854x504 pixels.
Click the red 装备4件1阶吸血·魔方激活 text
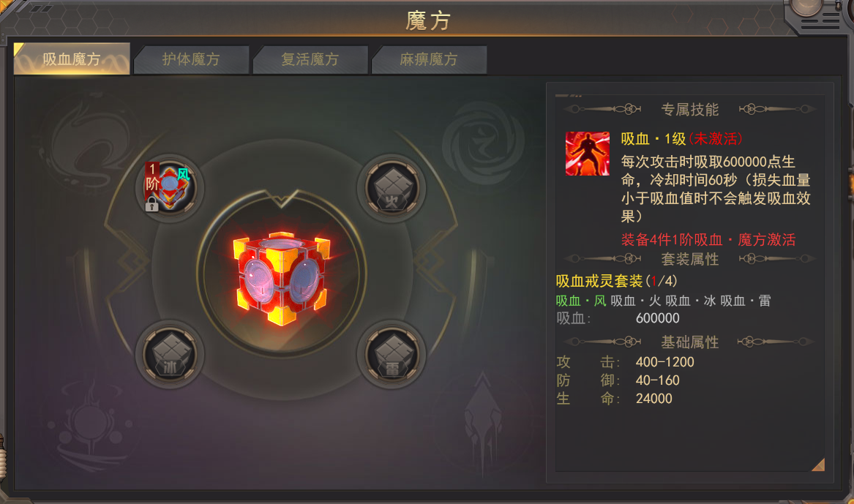tap(708, 239)
